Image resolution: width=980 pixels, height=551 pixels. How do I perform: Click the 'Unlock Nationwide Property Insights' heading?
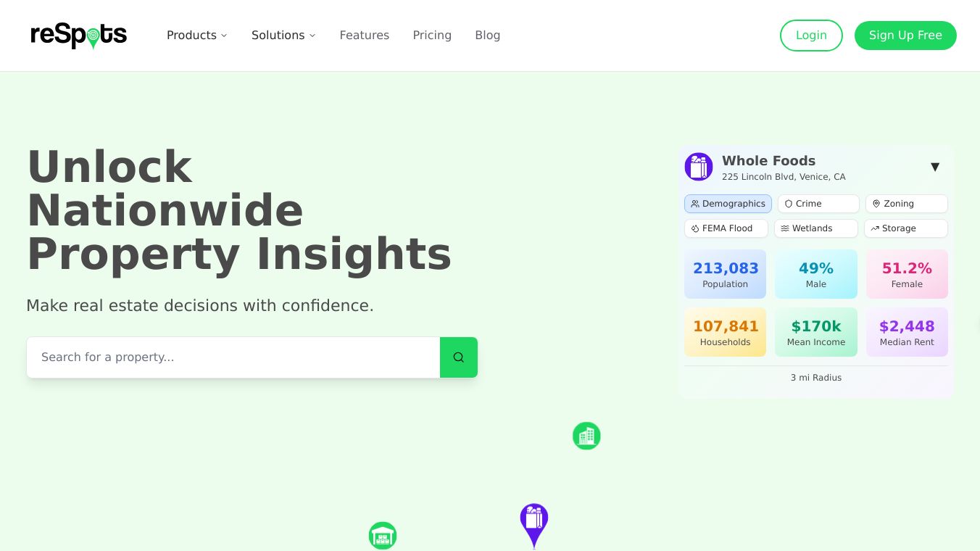[x=239, y=210]
